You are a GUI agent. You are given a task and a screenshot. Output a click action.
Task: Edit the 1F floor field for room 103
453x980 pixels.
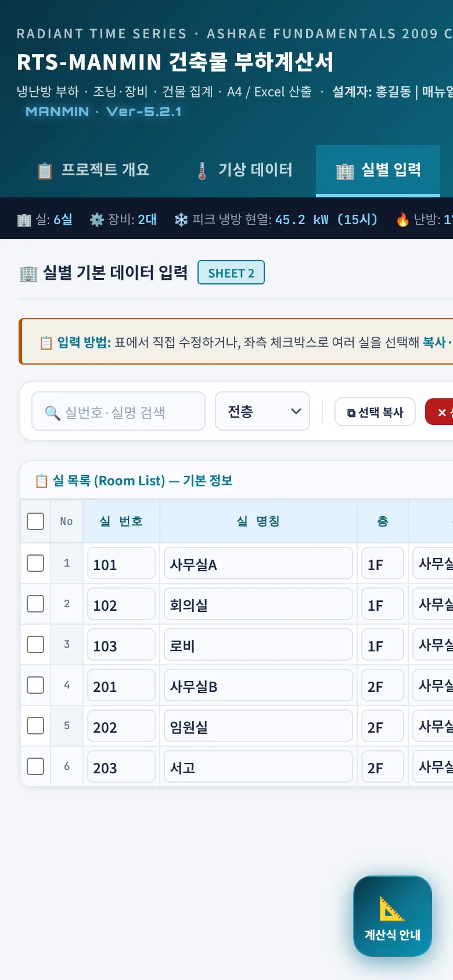(x=382, y=645)
